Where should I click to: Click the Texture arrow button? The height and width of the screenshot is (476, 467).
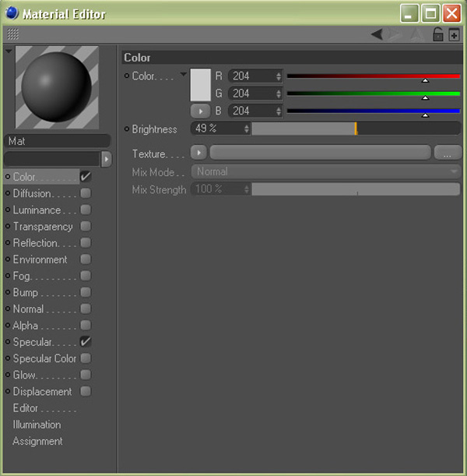tap(199, 153)
